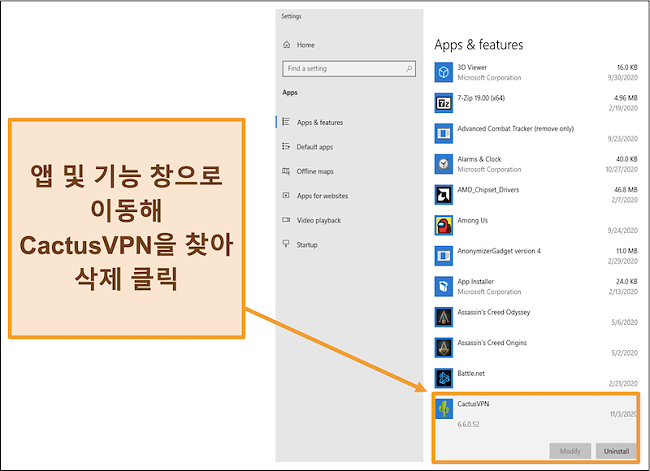Click the 46.8 MB size value
The width and height of the screenshot is (650, 471).
click(x=626, y=190)
